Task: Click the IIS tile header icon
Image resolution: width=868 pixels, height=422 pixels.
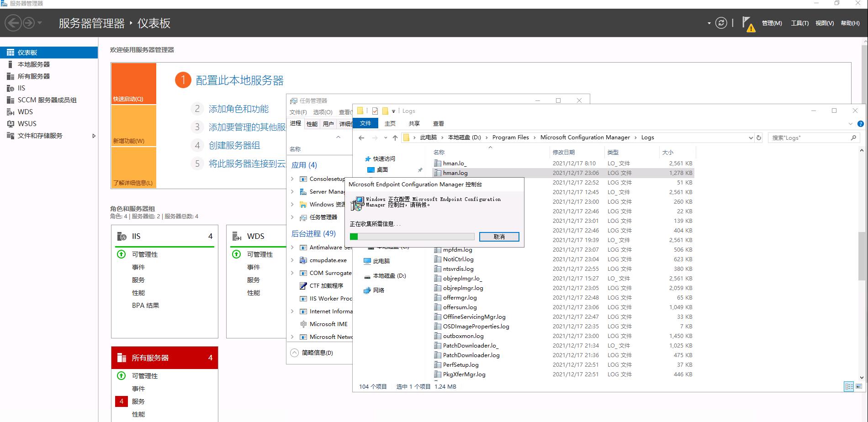Action: (x=122, y=236)
